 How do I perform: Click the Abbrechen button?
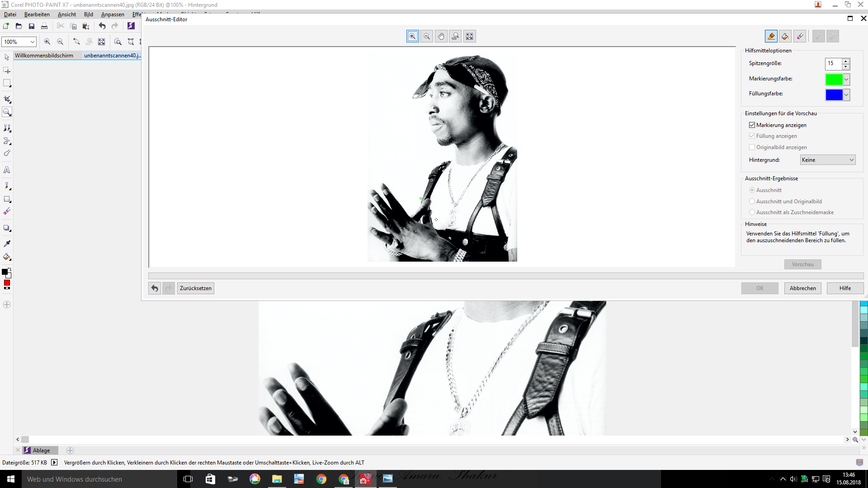[x=803, y=288]
